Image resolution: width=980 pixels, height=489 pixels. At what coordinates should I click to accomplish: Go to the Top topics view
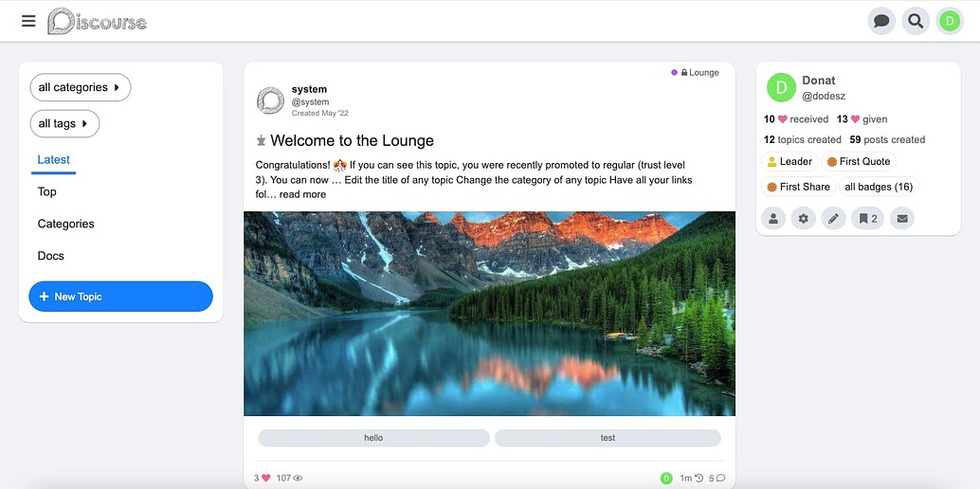[x=46, y=192]
